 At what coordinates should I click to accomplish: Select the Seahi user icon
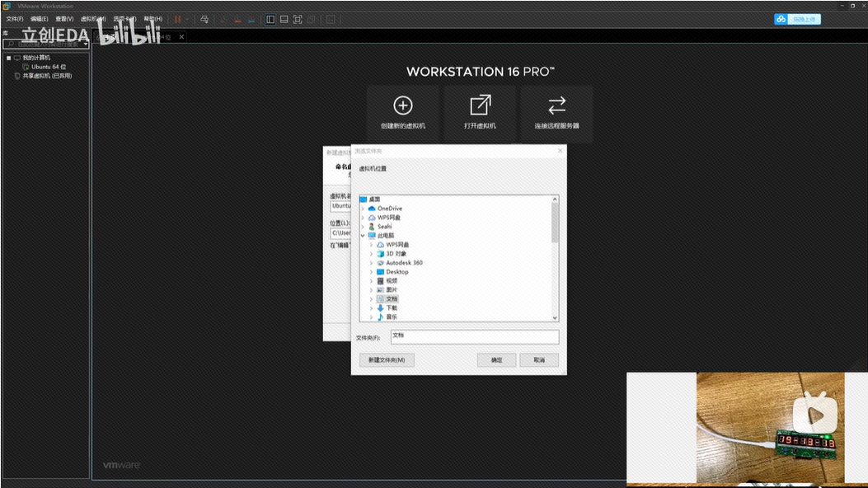tap(372, 227)
